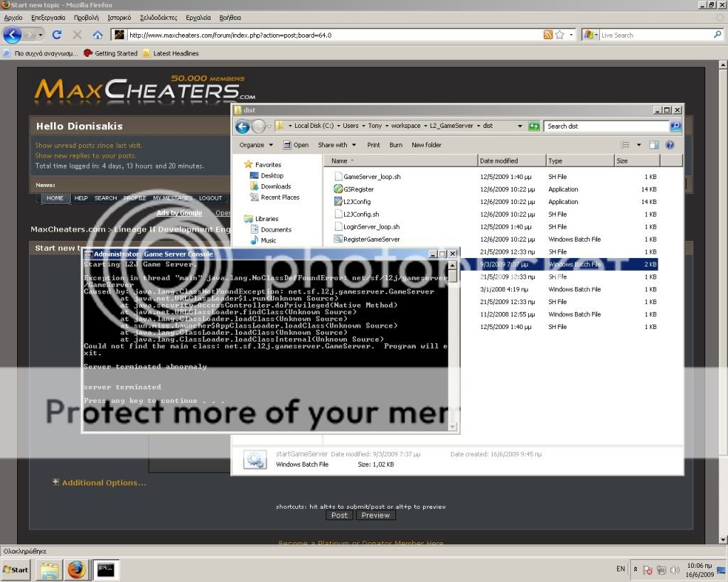
Task: Click the Firefox reload page icon
Action: tap(58, 35)
